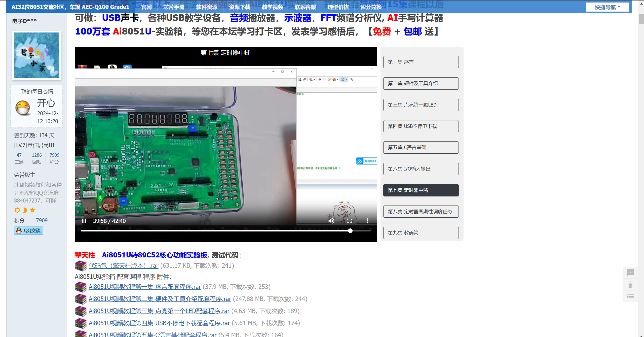The image size is (644, 337).
Task: Select active episode 第七集 定时器中断
Action: click(x=421, y=190)
